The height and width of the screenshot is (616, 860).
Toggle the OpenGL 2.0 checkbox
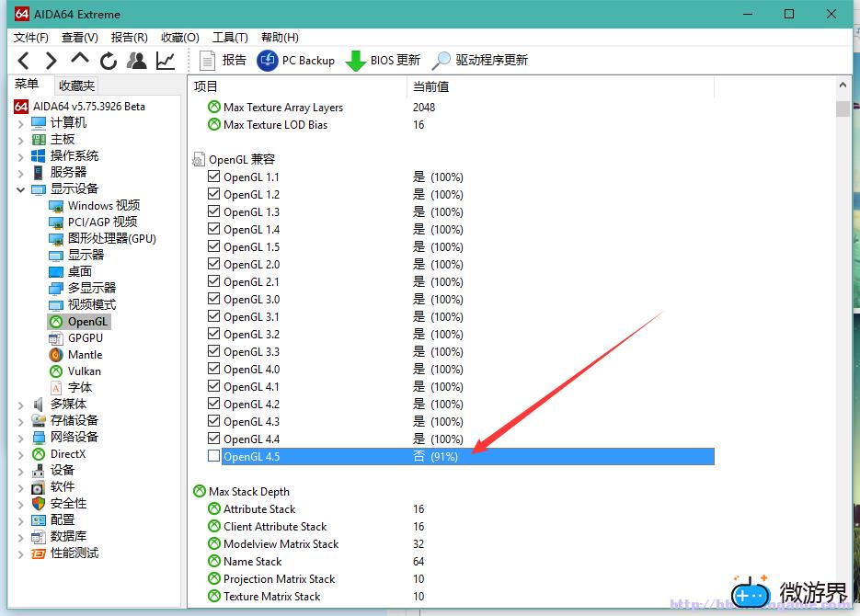[214, 264]
